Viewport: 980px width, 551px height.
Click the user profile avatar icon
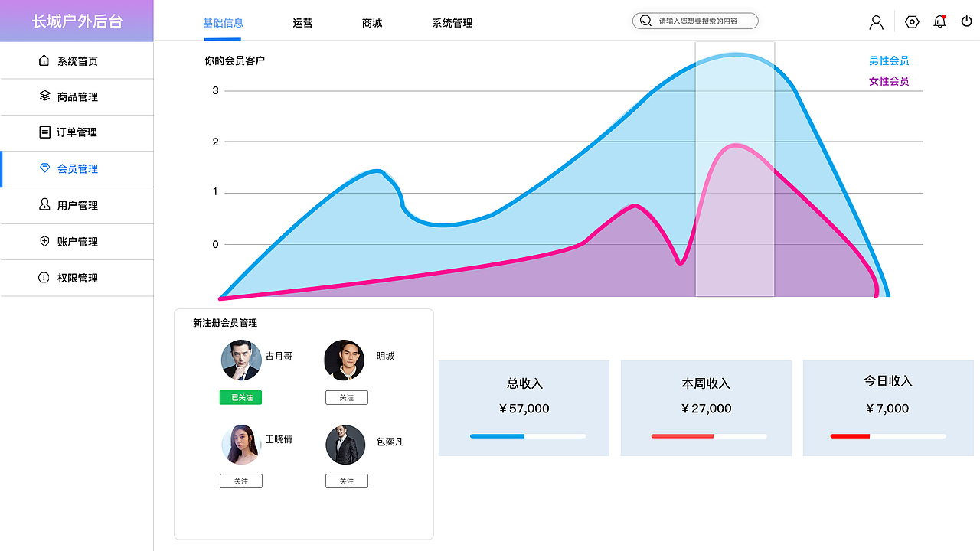click(876, 21)
